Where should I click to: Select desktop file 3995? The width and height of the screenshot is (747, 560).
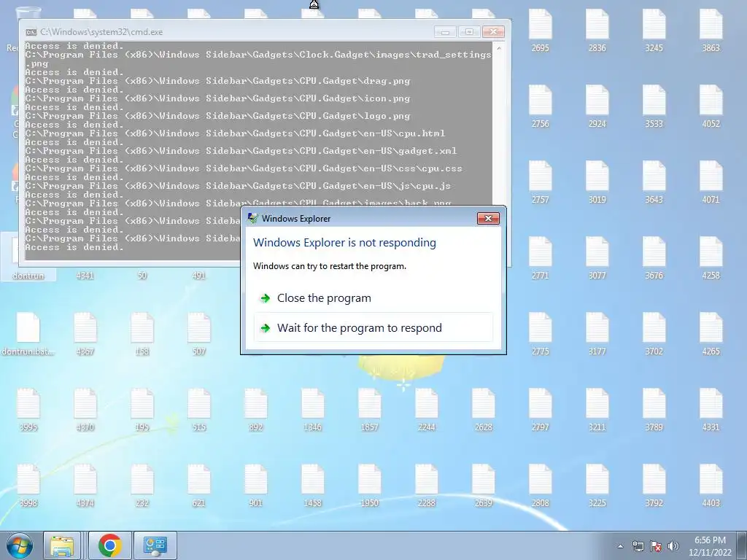click(28, 410)
